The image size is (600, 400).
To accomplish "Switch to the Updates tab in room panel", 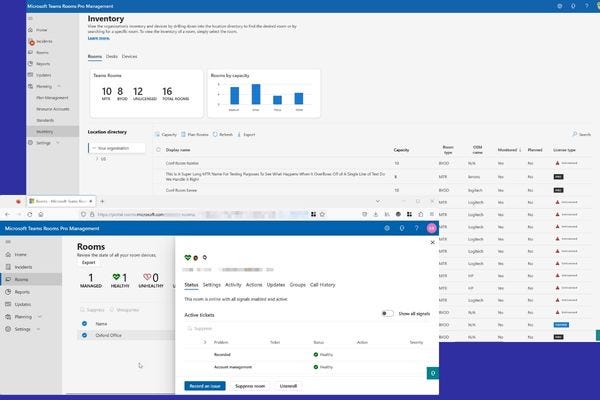I will pos(276,285).
